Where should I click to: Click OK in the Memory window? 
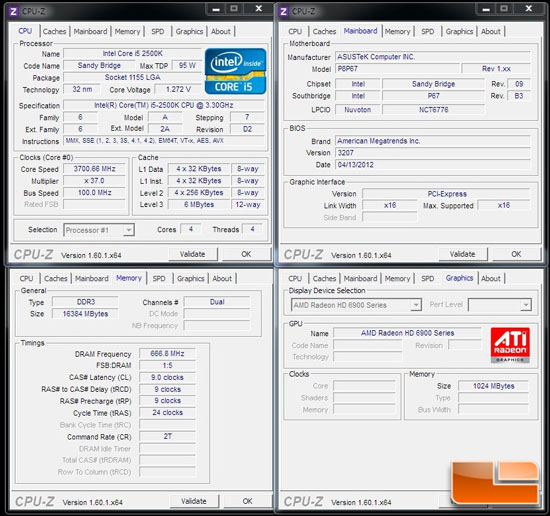click(x=248, y=501)
